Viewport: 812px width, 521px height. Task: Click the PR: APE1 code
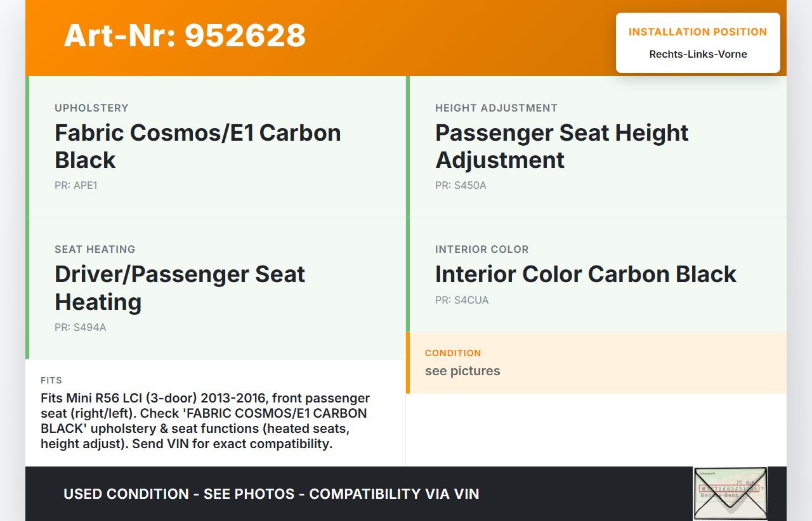pyautogui.click(x=76, y=186)
